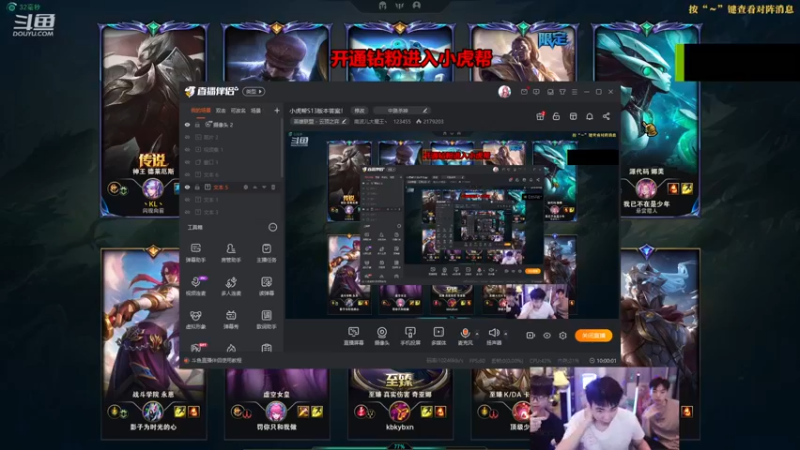Open the 弹幕助手 tool in the toolbox
This screenshot has width=800, height=450.
(x=195, y=253)
